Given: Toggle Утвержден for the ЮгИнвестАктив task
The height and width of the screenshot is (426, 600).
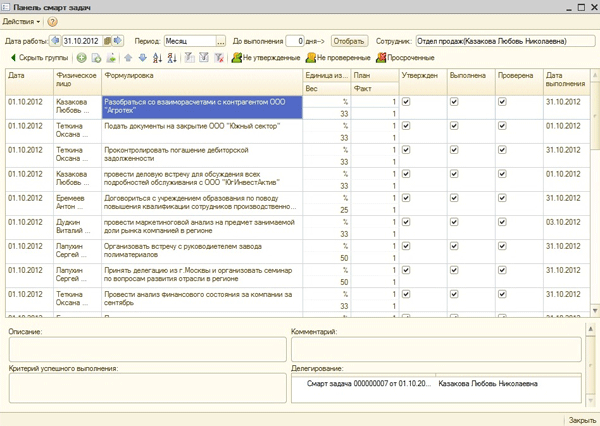Looking at the screenshot, I should (406, 174).
